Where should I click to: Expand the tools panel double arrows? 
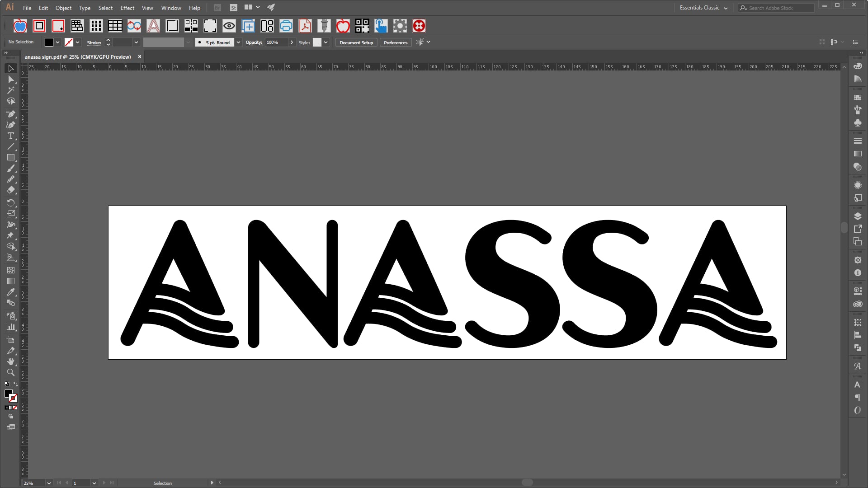6,53
